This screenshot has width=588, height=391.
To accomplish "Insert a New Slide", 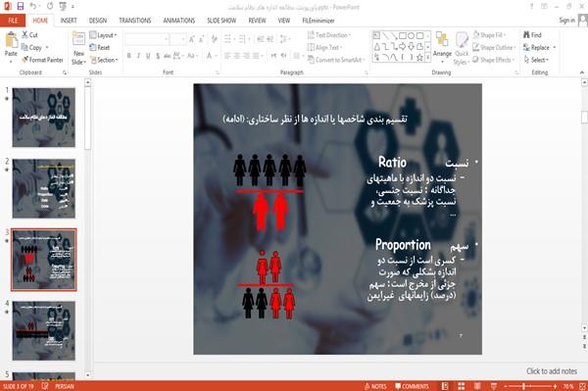I will (78, 48).
